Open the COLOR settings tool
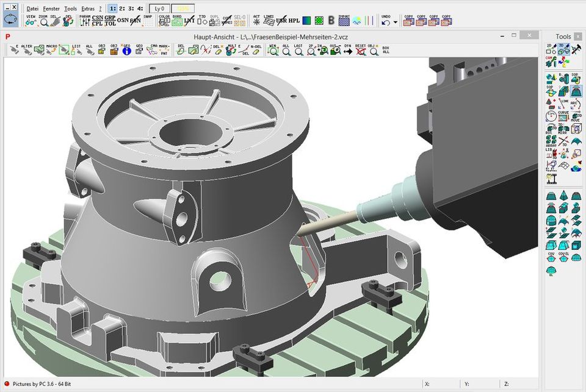This screenshot has height=392, width=586. (x=164, y=21)
